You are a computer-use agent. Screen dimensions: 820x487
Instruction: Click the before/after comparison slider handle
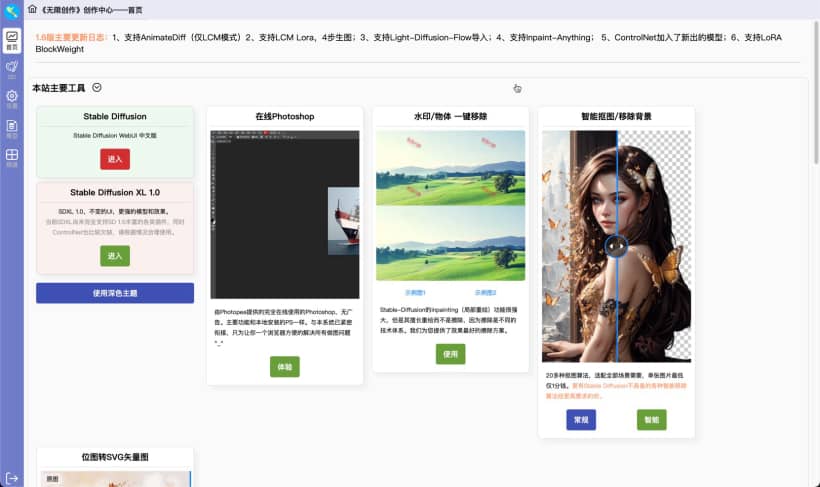coord(617,246)
